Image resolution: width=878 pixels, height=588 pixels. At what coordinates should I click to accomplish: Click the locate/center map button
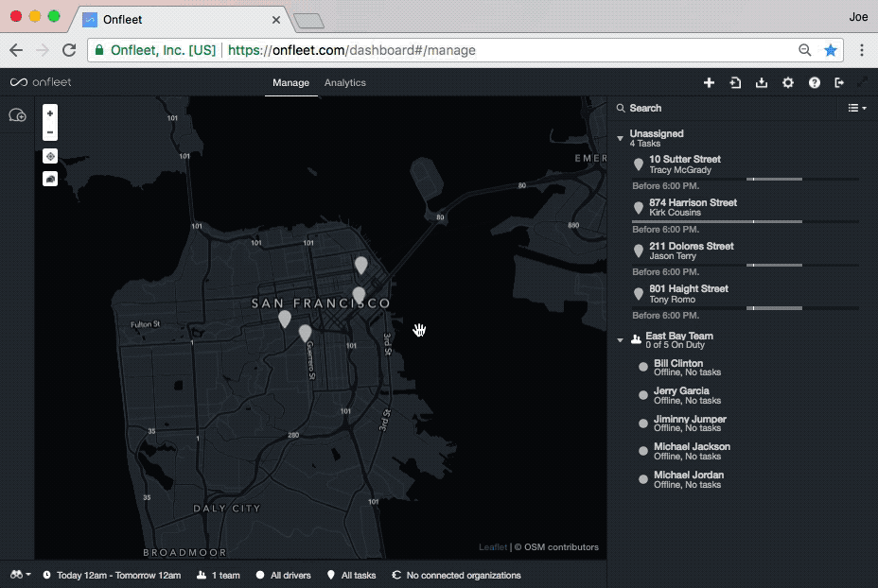tap(50, 156)
